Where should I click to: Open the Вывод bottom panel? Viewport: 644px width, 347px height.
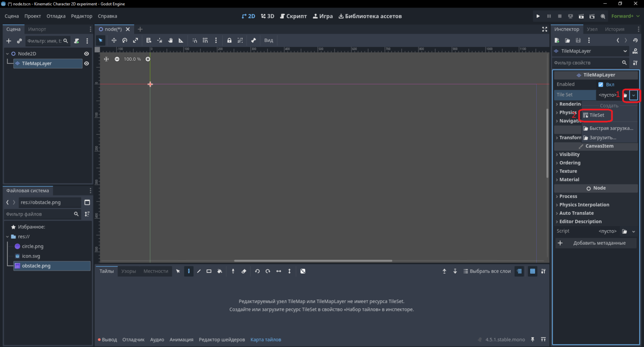click(x=107, y=339)
